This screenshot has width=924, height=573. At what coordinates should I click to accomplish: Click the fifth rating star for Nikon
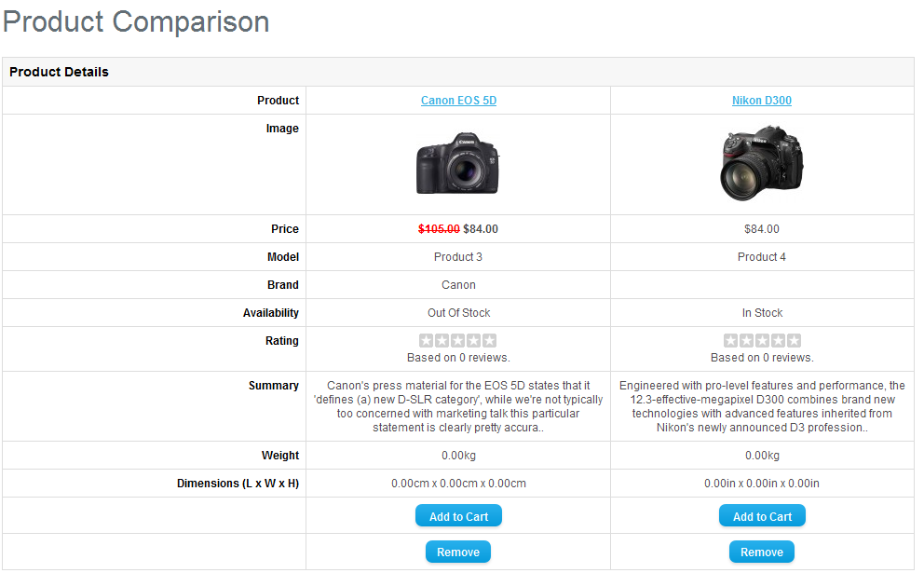click(x=794, y=341)
